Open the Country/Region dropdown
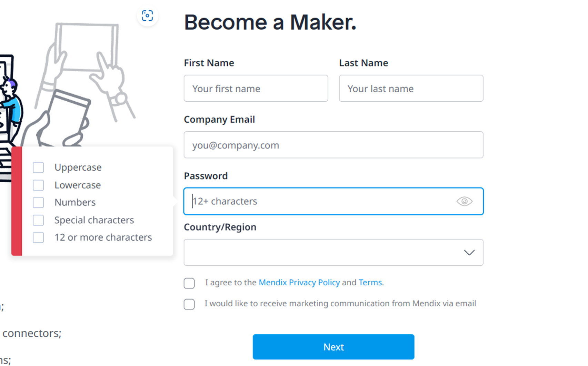588x366 pixels. click(x=333, y=252)
